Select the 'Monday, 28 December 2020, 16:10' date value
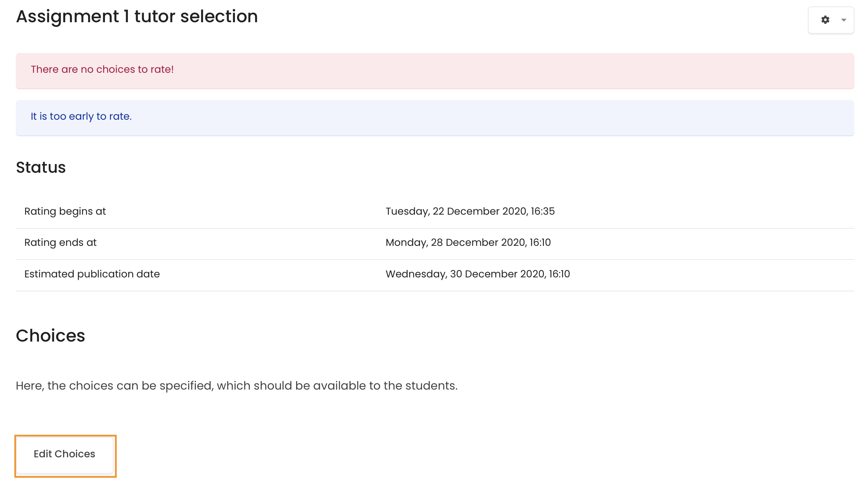Screen dimensions: 868x486 click(468, 243)
